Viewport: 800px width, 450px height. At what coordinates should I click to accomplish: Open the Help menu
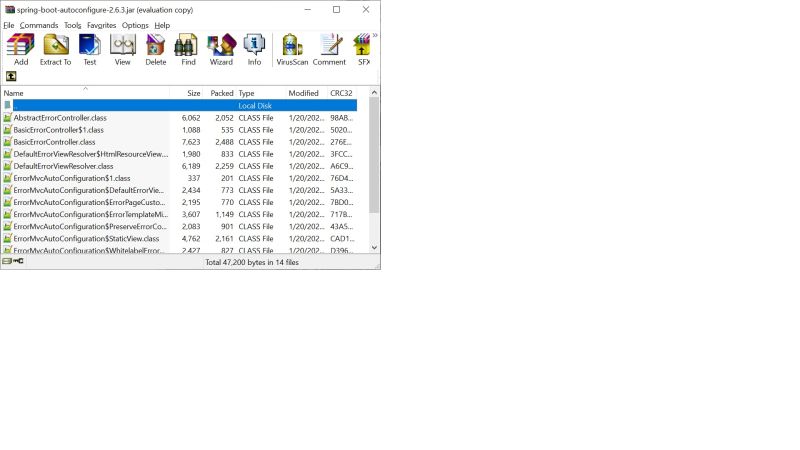(x=162, y=25)
